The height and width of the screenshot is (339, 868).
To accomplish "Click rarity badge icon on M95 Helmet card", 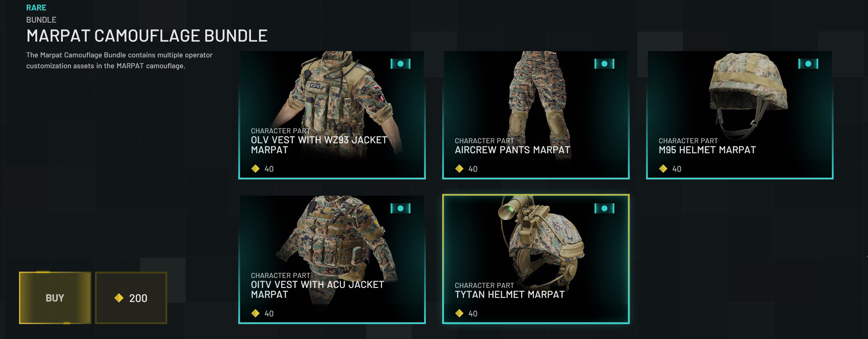I will pyautogui.click(x=808, y=64).
